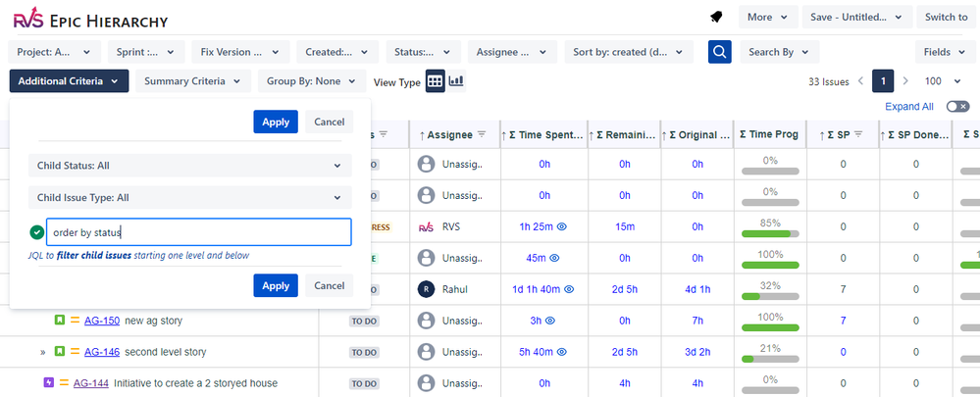Open the Sort by created dropdown
Viewport: 980px width, 397px height.
click(629, 52)
